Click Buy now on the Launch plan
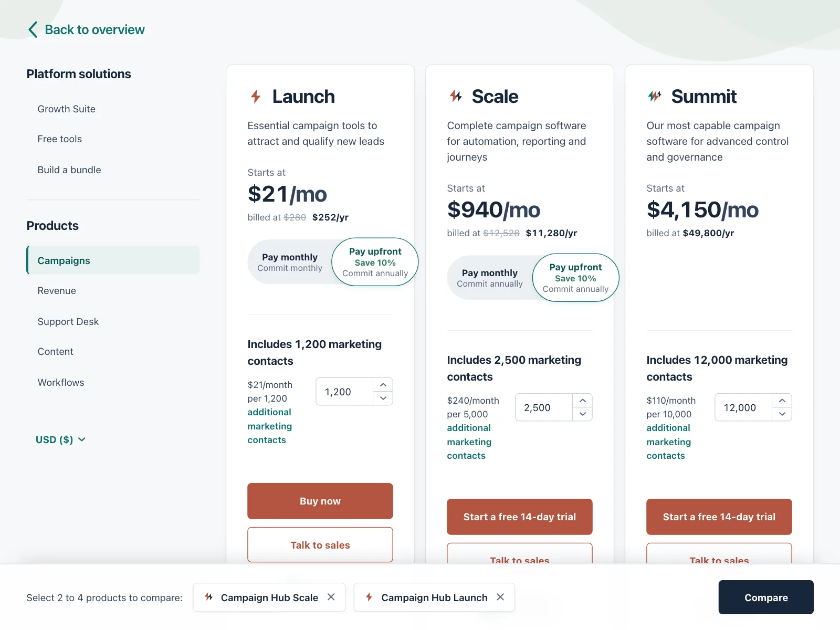840x630 pixels. (x=320, y=501)
